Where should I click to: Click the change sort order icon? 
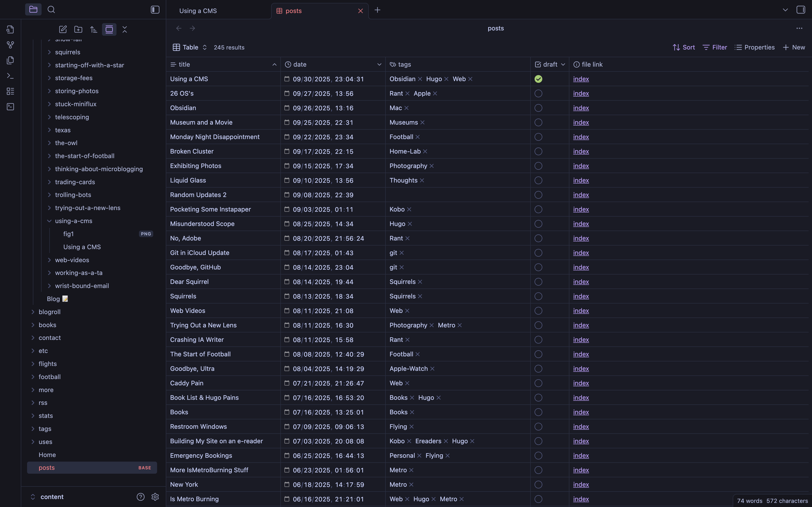pos(94,29)
